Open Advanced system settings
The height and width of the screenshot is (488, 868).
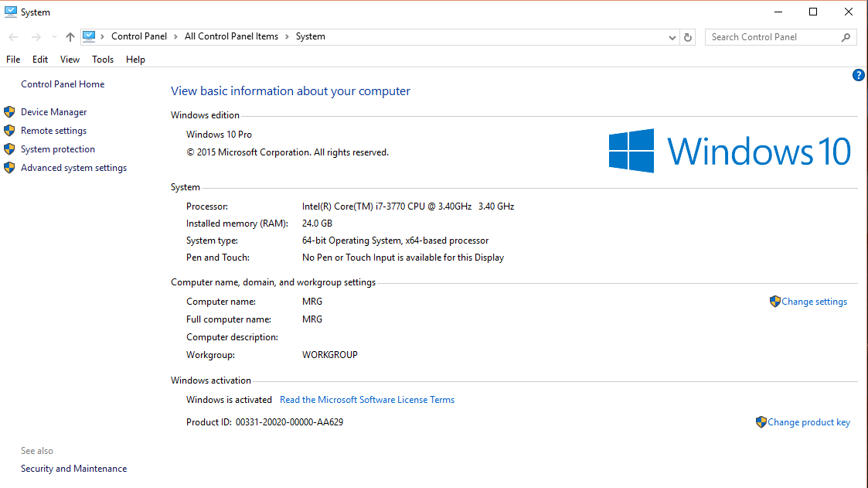click(x=73, y=168)
